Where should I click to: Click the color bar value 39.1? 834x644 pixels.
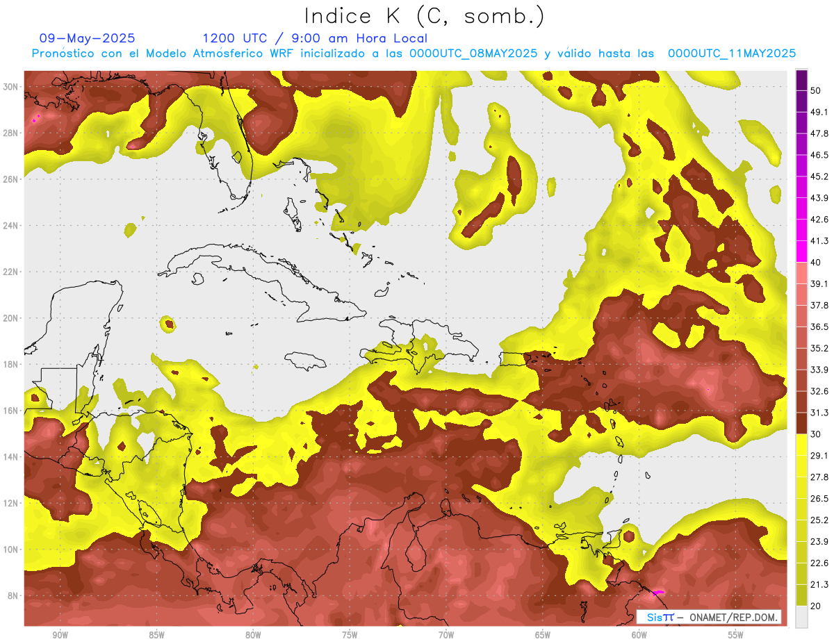pos(820,283)
